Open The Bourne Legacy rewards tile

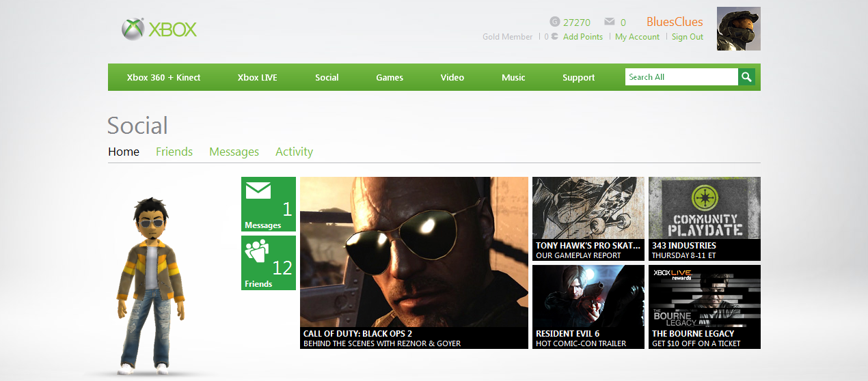(705, 307)
